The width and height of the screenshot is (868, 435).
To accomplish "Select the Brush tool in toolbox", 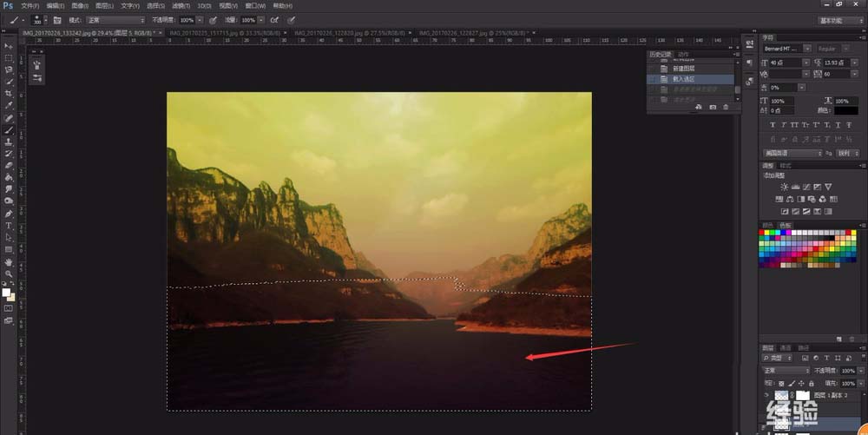I will [9, 130].
